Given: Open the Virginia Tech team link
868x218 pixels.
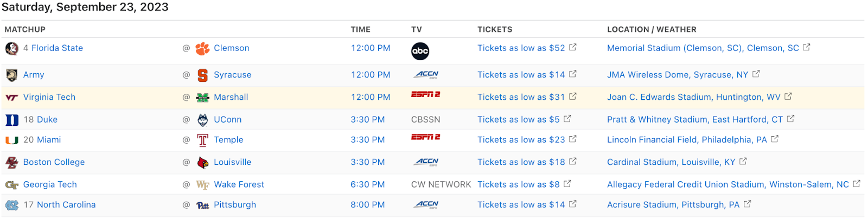Looking at the screenshot, I should coord(49,97).
